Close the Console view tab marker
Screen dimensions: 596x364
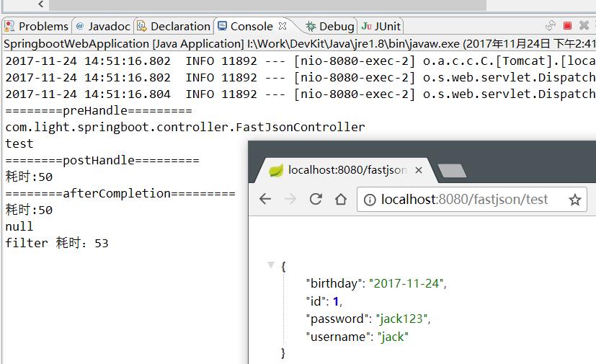point(282,26)
